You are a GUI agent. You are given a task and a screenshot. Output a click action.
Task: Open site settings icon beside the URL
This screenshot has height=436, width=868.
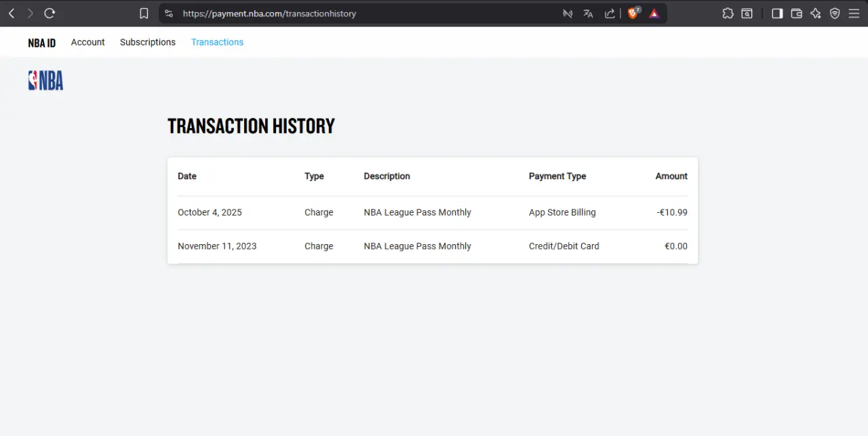169,14
